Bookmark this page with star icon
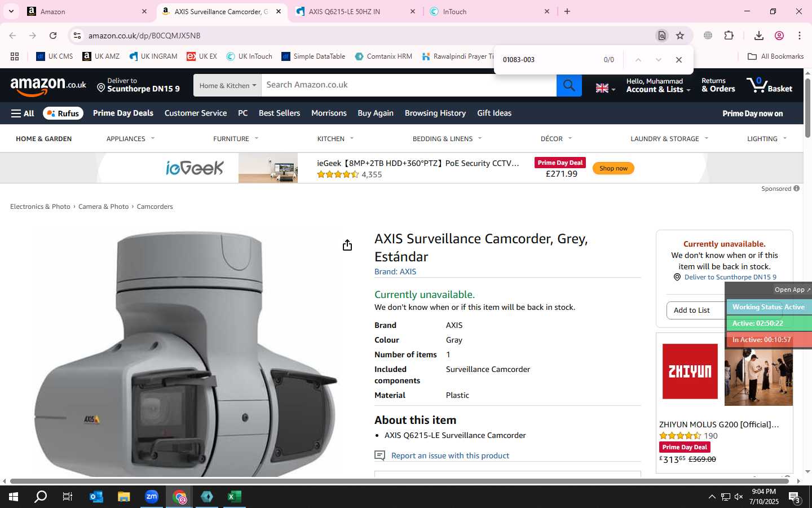This screenshot has width=812, height=508. 680,36
